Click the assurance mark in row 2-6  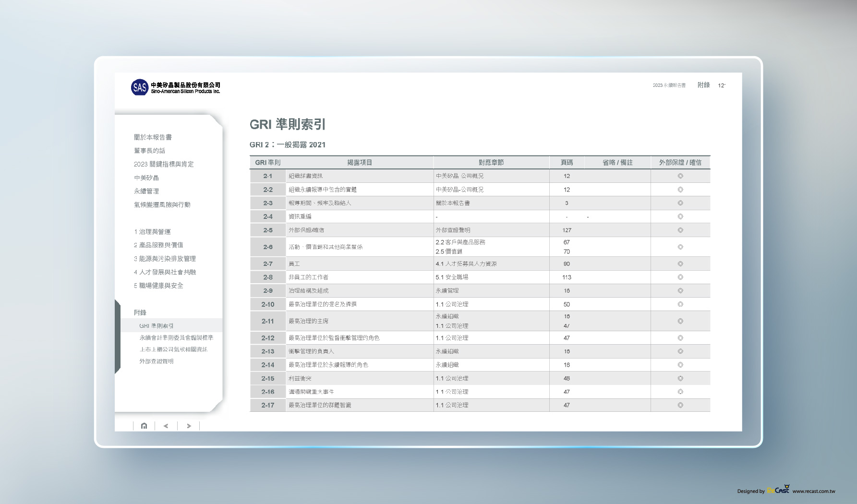click(680, 247)
